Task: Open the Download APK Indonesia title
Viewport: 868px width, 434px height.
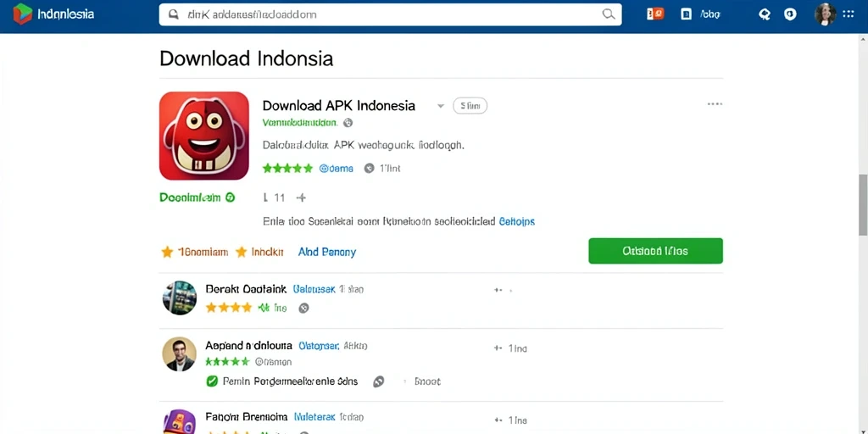Action: [339, 105]
